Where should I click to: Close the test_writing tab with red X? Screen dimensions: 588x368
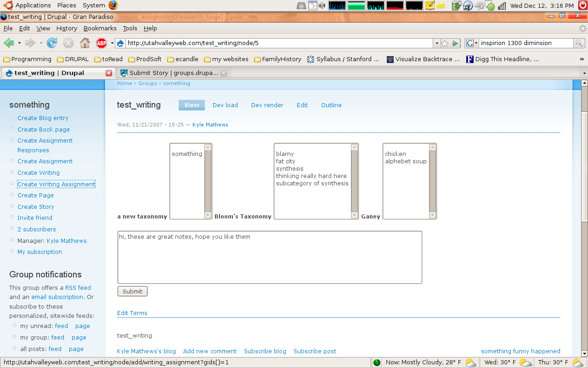(109, 73)
